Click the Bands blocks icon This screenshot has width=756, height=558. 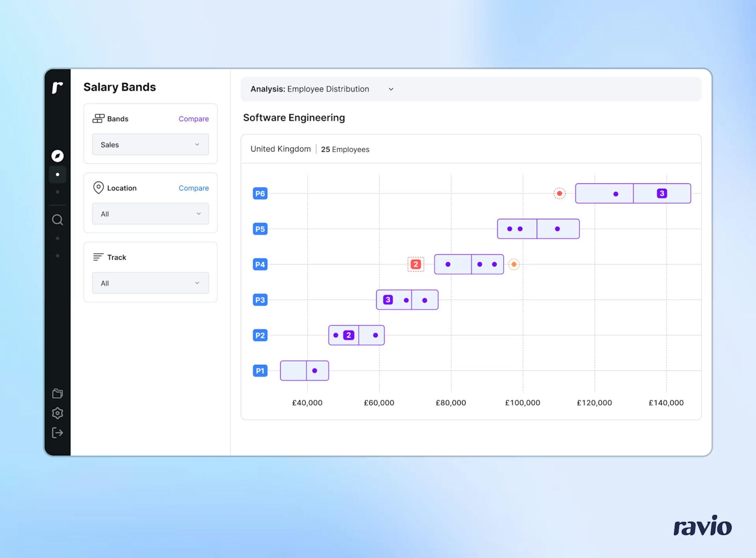click(98, 118)
